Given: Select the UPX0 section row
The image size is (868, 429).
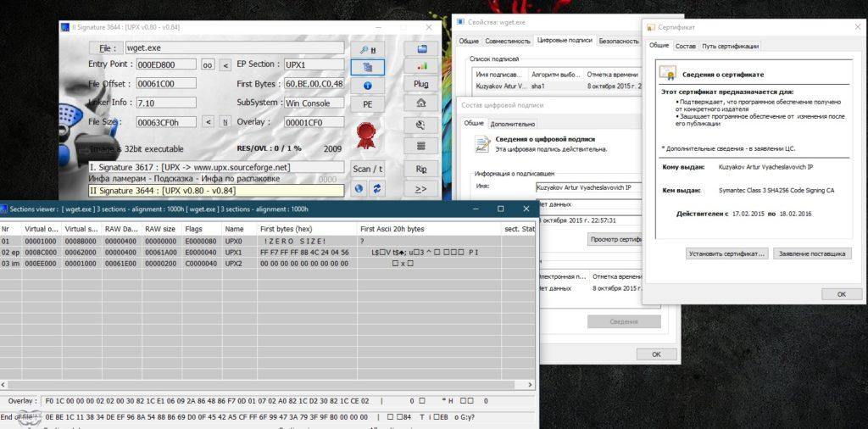Looking at the screenshot, I should point(267,242).
